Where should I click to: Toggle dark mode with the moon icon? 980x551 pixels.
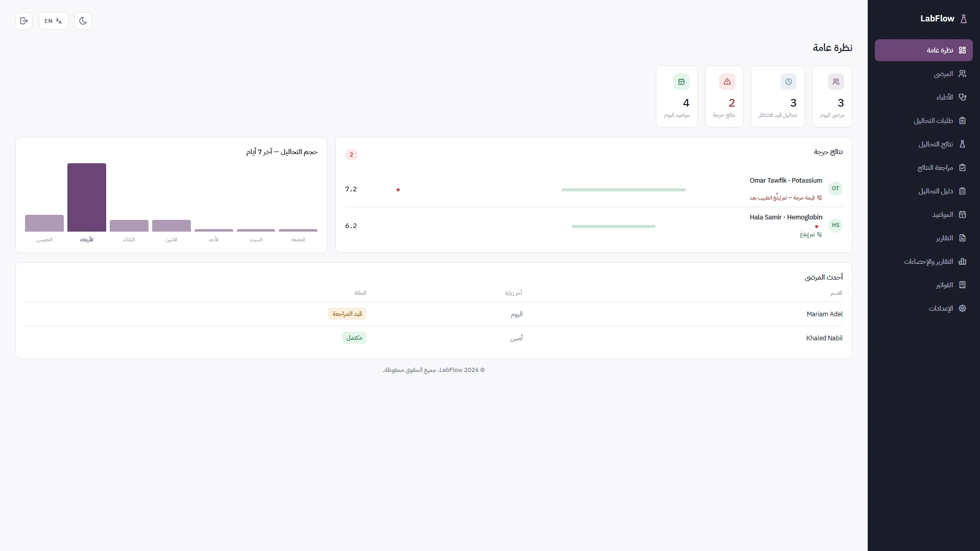[83, 21]
